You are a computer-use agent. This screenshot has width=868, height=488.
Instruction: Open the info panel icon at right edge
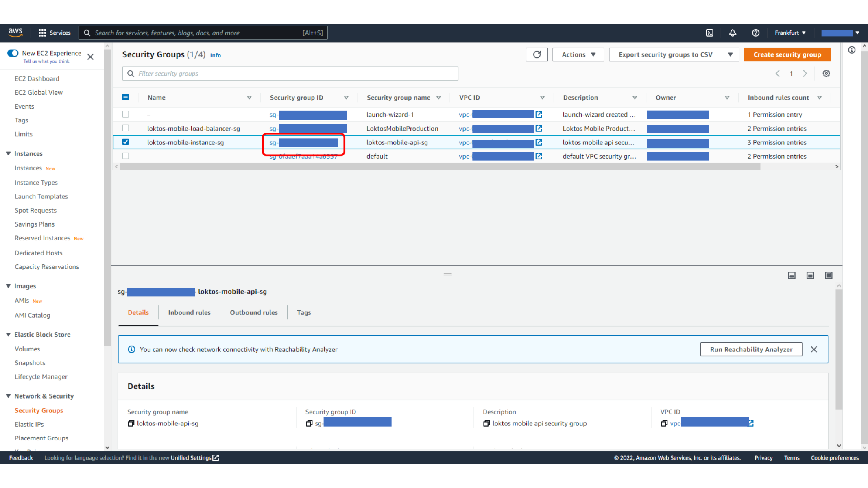[851, 50]
